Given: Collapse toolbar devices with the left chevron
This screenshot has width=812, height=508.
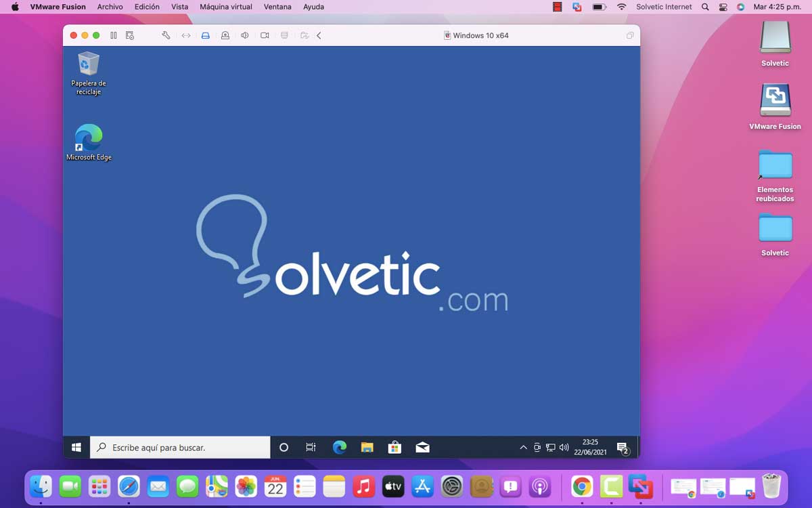Looking at the screenshot, I should point(319,35).
